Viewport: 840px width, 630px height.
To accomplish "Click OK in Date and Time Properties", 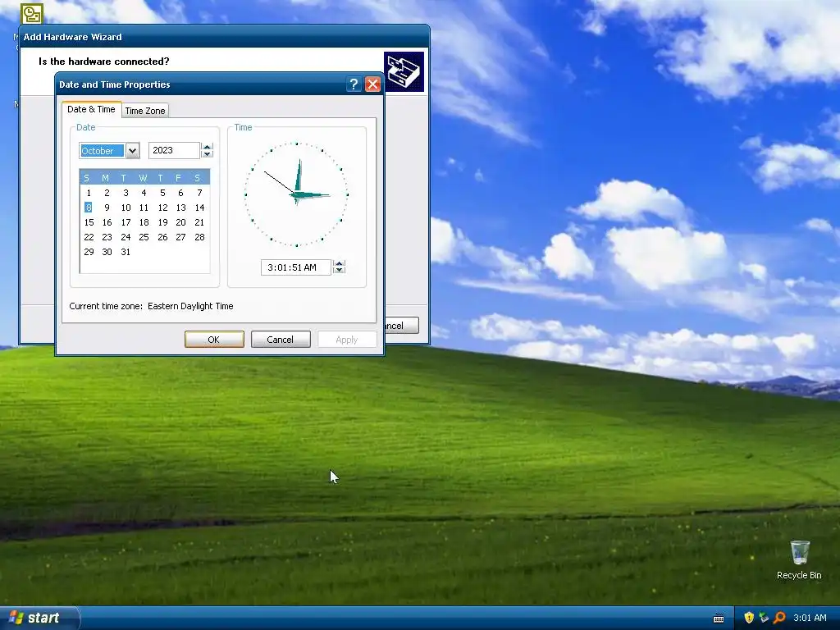I will [214, 340].
